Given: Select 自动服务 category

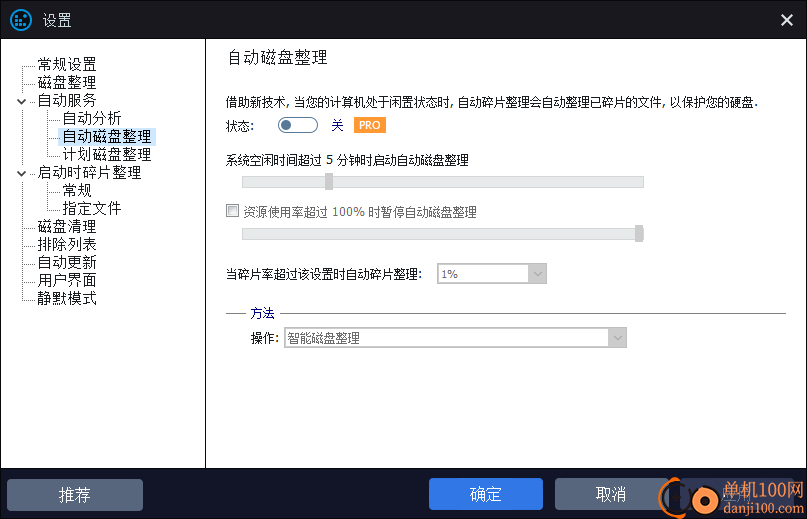Looking at the screenshot, I should (67, 100).
